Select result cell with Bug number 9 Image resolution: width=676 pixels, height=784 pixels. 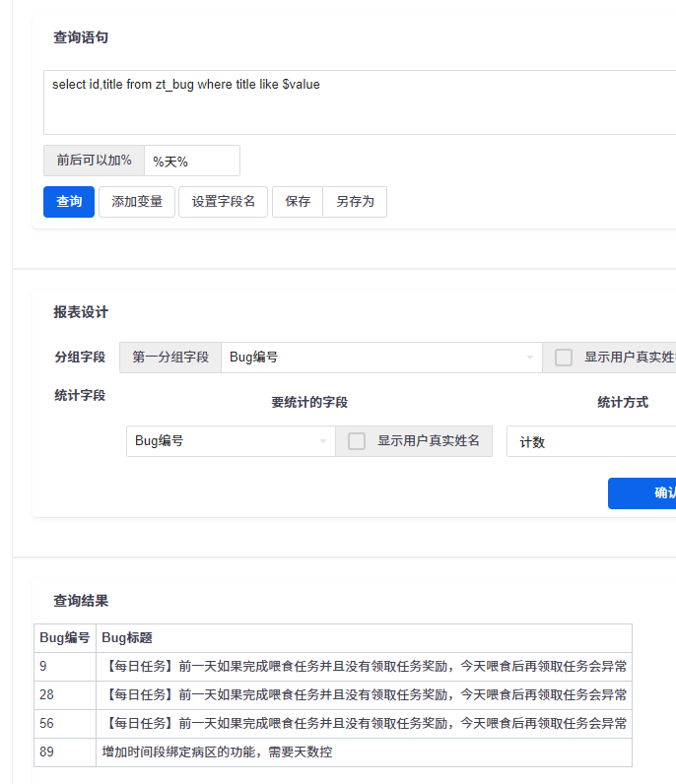[65, 667]
